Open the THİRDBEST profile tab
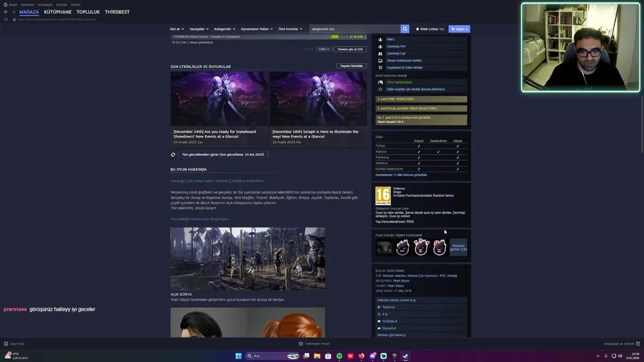 [117, 12]
